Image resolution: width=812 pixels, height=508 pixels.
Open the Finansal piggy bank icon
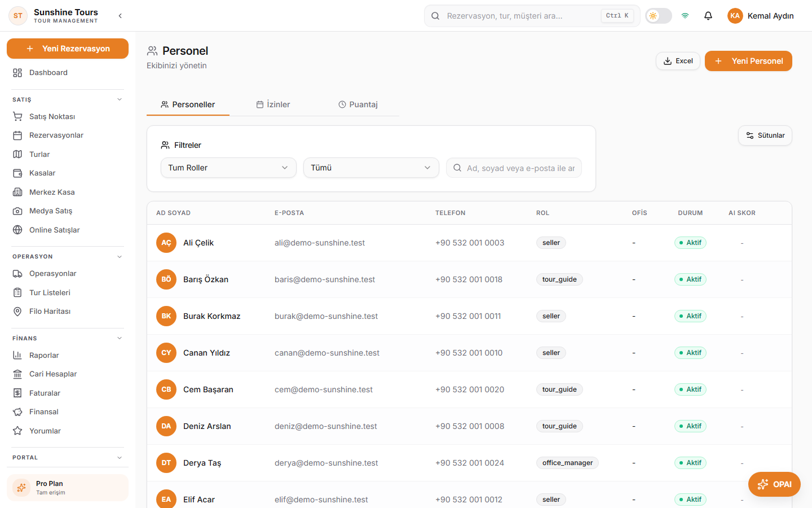point(17,412)
